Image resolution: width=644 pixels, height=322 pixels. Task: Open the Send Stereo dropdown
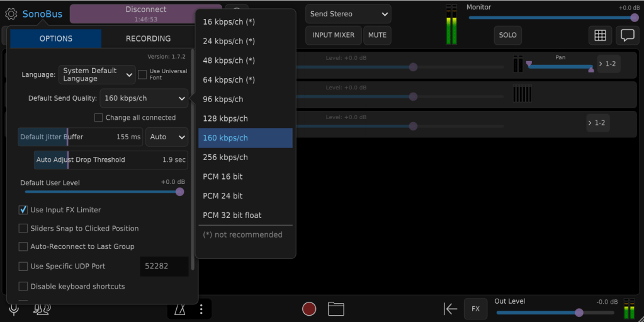348,14
